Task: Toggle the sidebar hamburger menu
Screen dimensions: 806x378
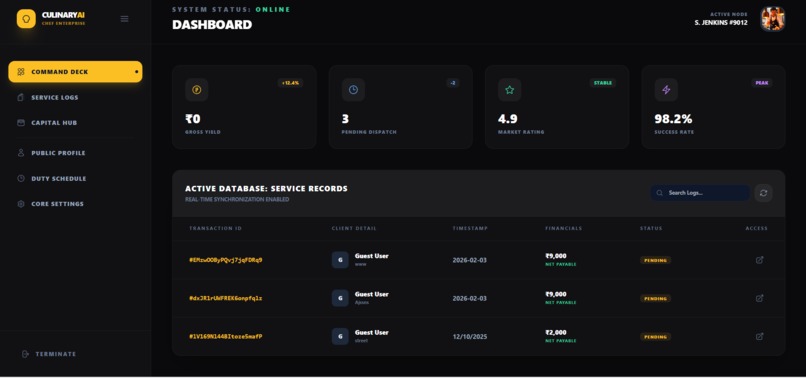Action: coord(124,19)
